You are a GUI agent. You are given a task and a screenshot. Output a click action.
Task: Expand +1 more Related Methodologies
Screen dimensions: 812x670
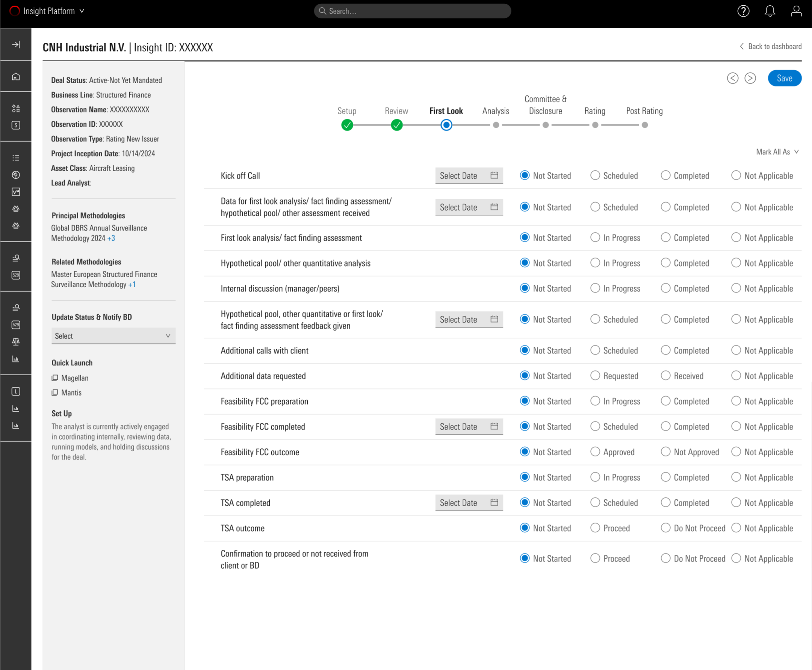132,285
